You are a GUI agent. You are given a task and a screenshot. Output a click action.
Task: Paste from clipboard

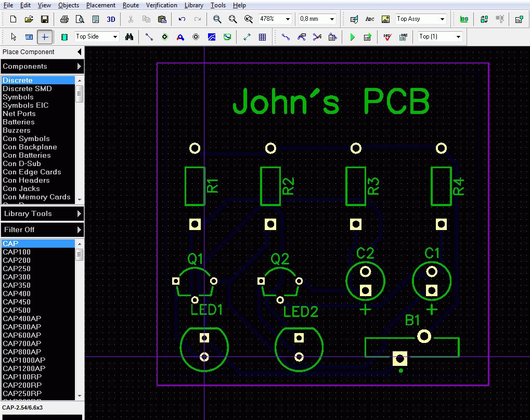(x=162, y=19)
